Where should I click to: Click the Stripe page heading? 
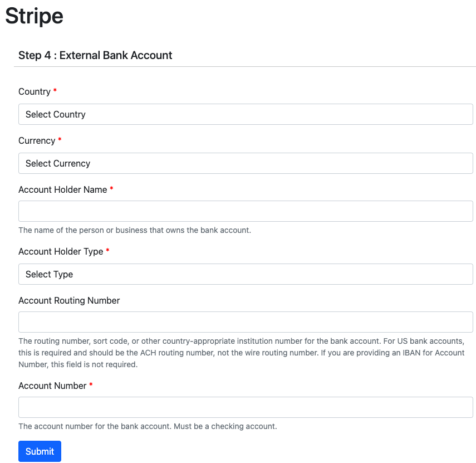(x=34, y=16)
